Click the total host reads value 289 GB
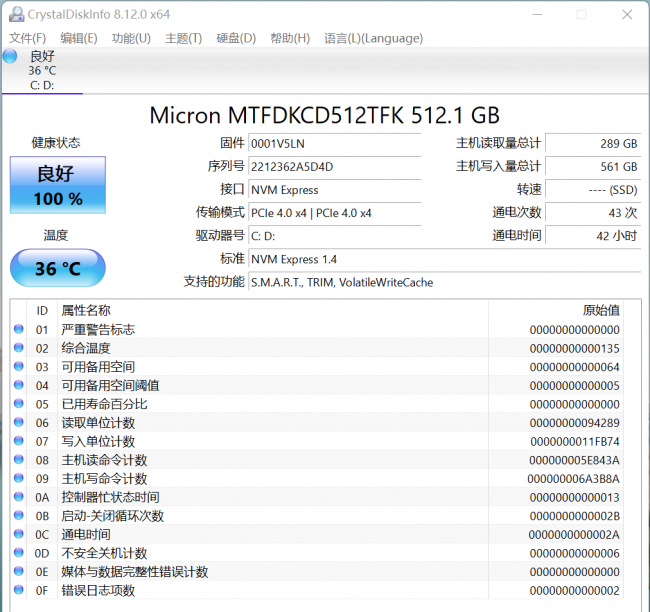The height and width of the screenshot is (612, 650). [x=593, y=143]
